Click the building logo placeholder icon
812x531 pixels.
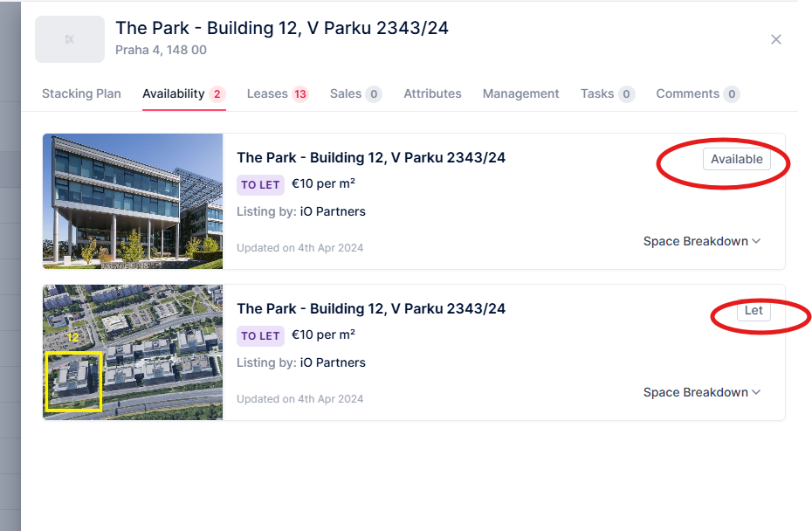click(x=70, y=39)
